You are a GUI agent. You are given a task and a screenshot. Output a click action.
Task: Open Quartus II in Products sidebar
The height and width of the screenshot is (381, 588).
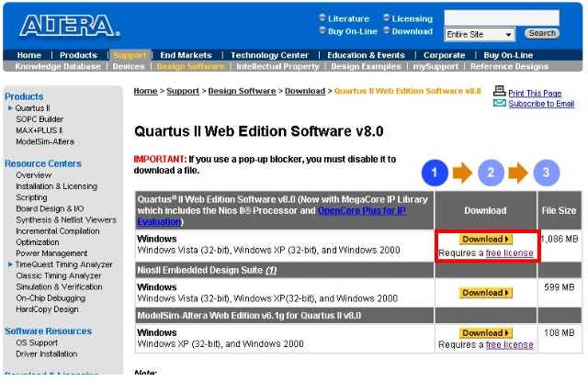[x=32, y=108]
